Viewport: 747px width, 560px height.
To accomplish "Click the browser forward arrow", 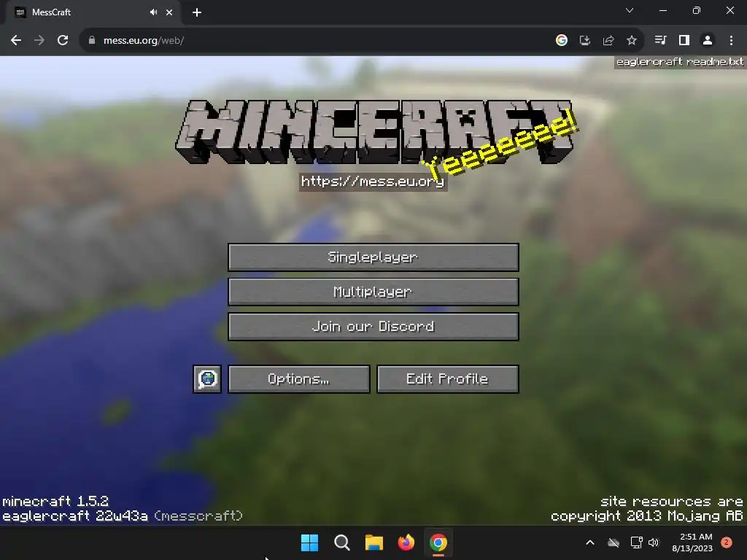I will tap(39, 41).
